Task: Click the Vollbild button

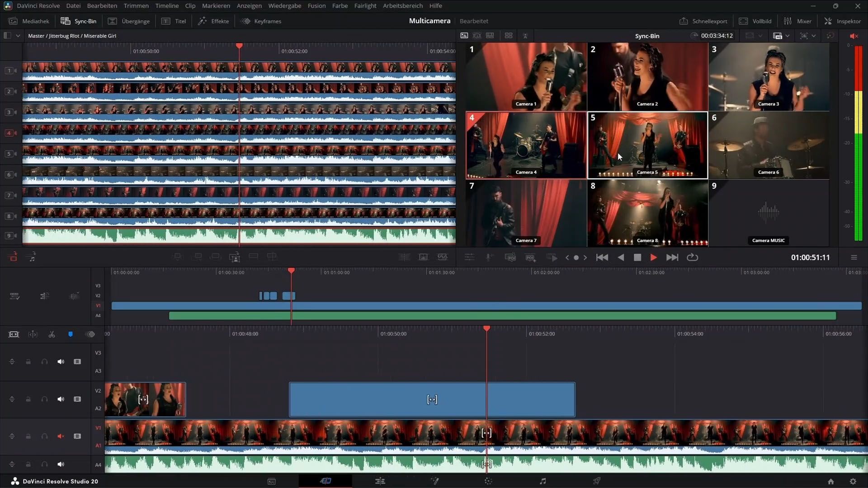Action: [x=755, y=21]
